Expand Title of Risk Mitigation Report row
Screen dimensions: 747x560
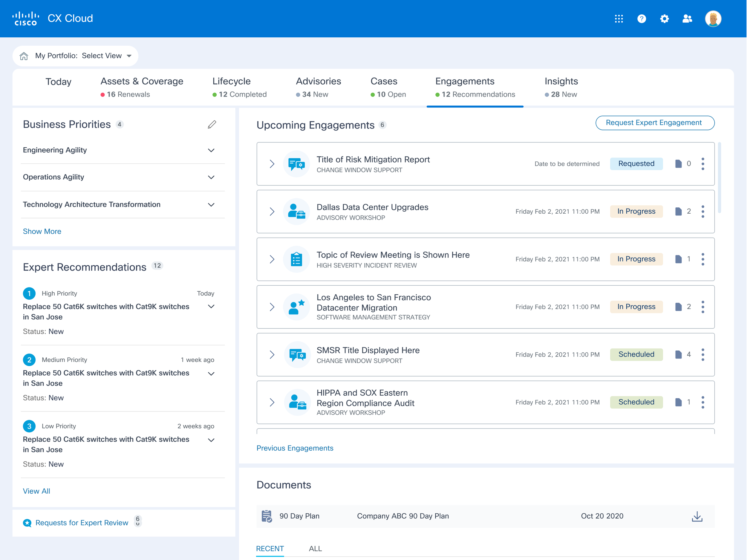tap(272, 164)
